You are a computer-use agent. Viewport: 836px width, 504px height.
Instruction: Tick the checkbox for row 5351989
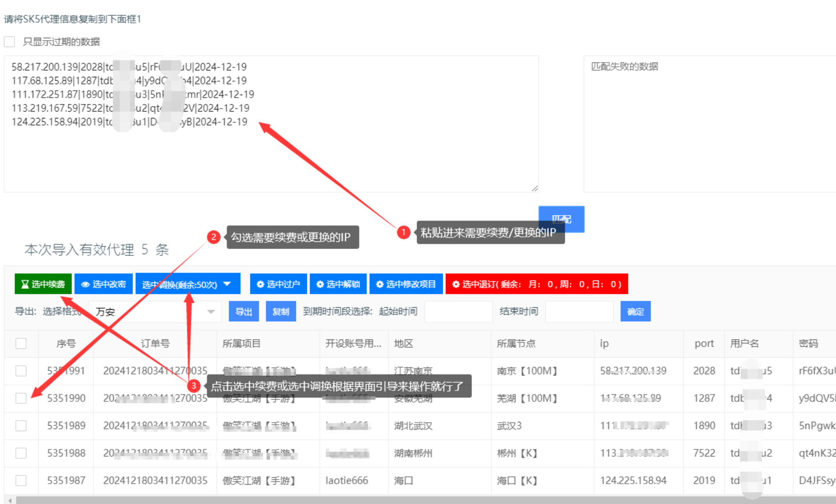21,426
